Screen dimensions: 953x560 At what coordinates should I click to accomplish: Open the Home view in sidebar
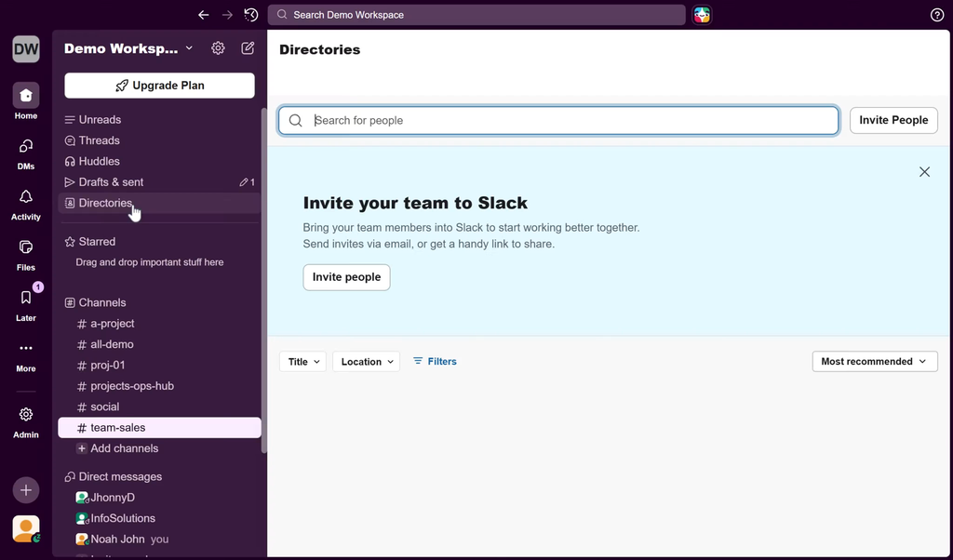click(x=26, y=95)
